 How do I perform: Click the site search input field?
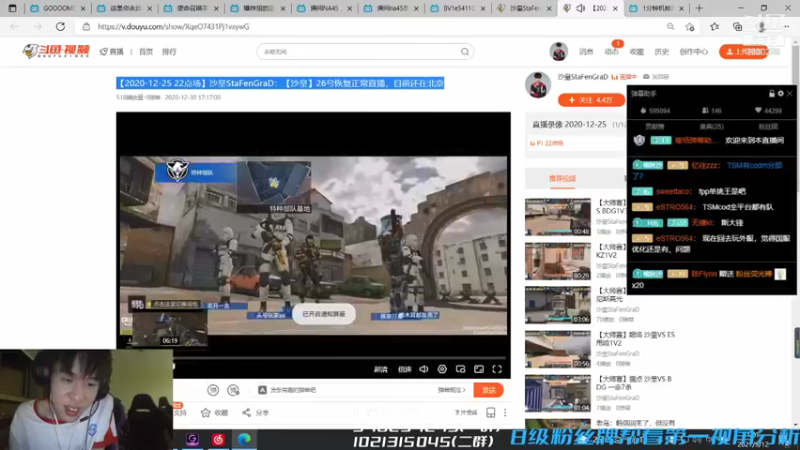pos(360,52)
